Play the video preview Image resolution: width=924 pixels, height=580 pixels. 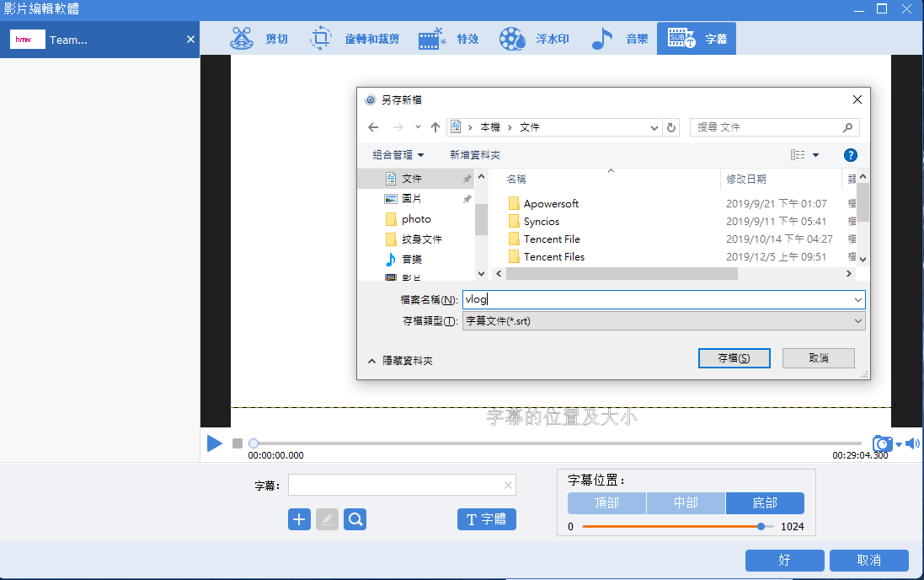[215, 443]
